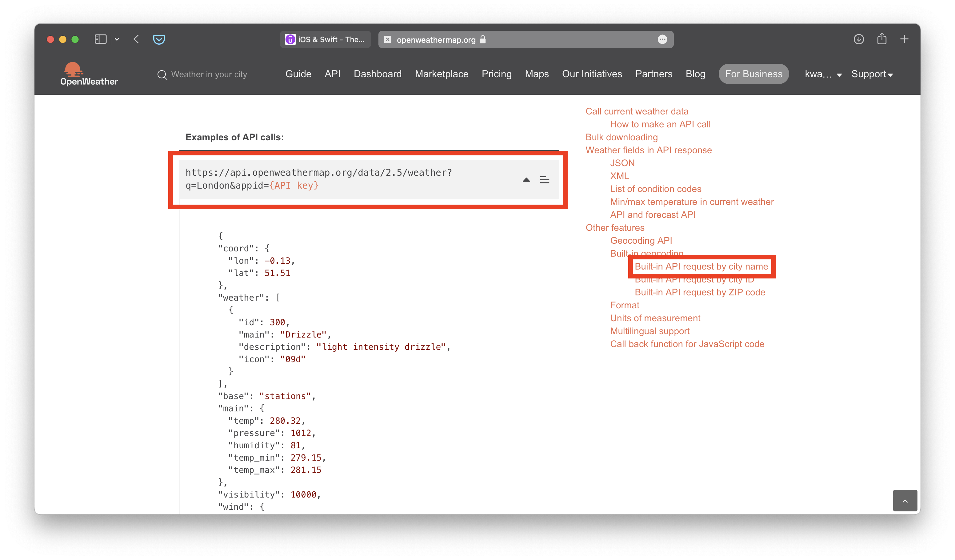Click the Share icon in toolbar

point(881,39)
